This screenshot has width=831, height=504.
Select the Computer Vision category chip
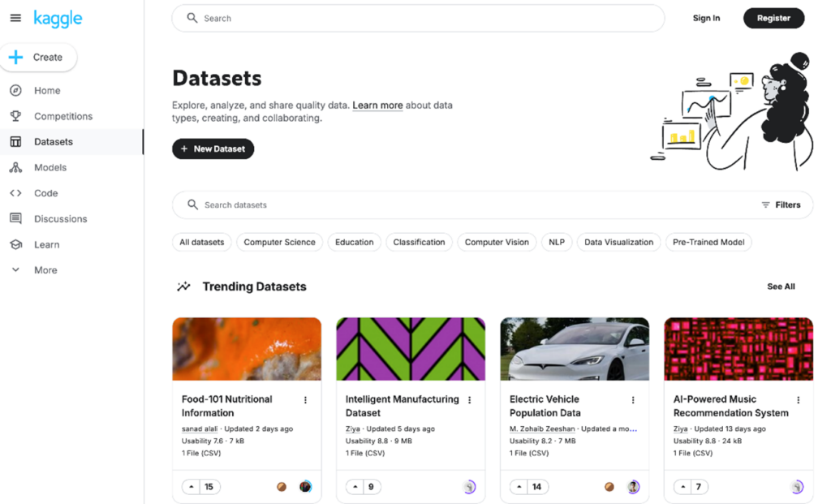tap(497, 242)
